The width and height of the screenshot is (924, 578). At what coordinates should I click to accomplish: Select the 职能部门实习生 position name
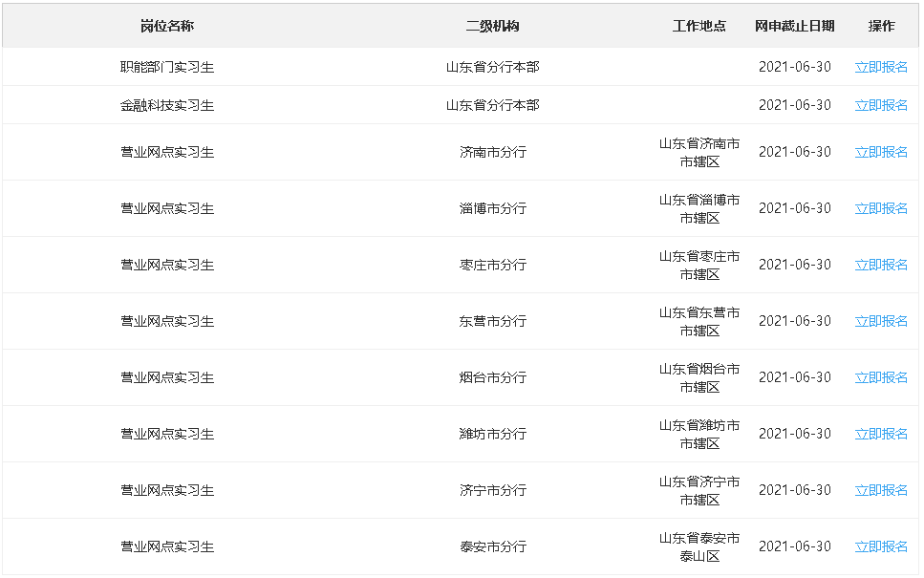tap(167, 67)
